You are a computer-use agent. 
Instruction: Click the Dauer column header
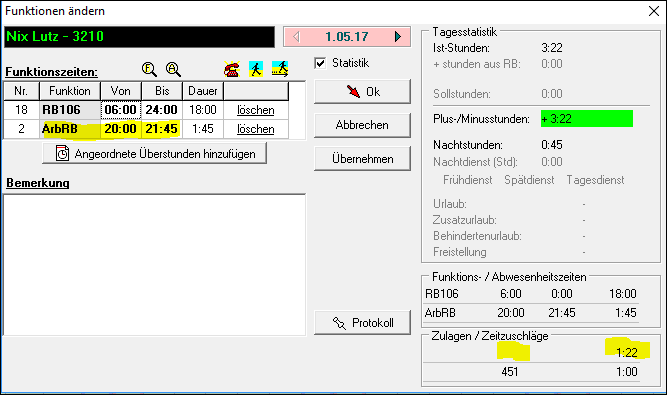[203, 91]
